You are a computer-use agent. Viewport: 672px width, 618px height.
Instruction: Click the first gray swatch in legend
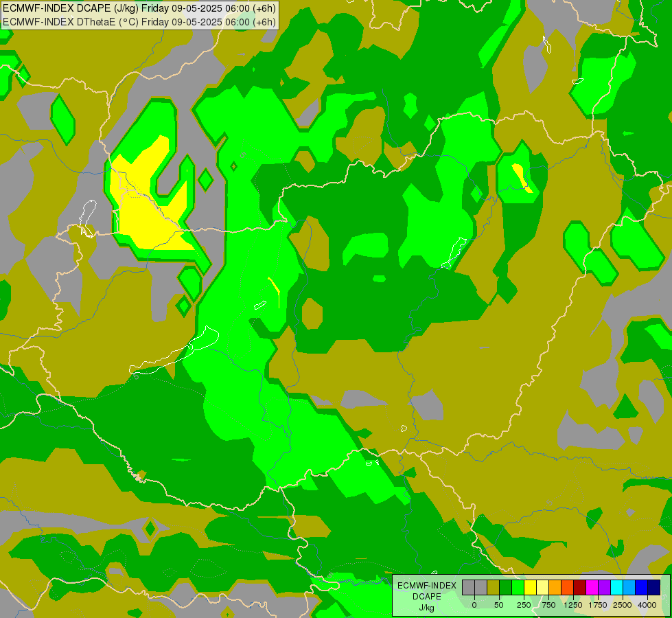click(x=468, y=588)
